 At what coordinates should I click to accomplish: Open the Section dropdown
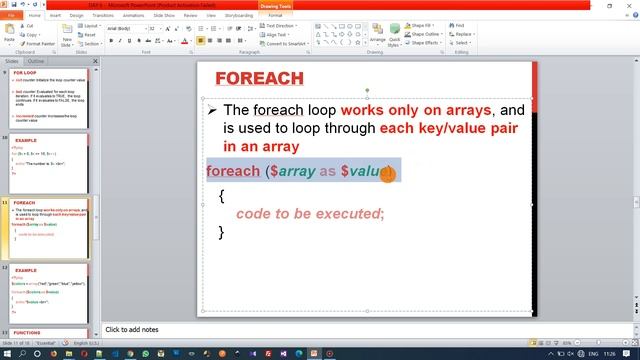[x=89, y=44]
